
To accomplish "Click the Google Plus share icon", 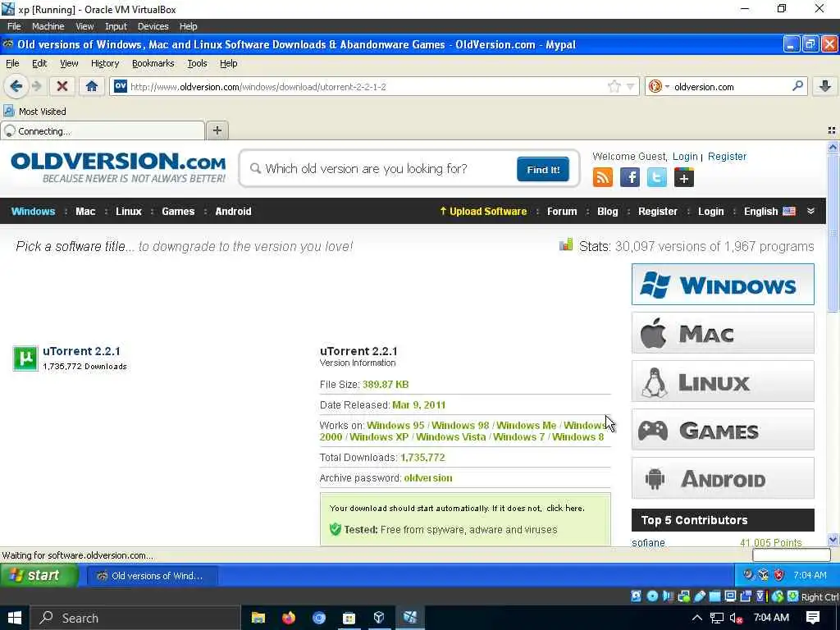I will coord(684,177).
